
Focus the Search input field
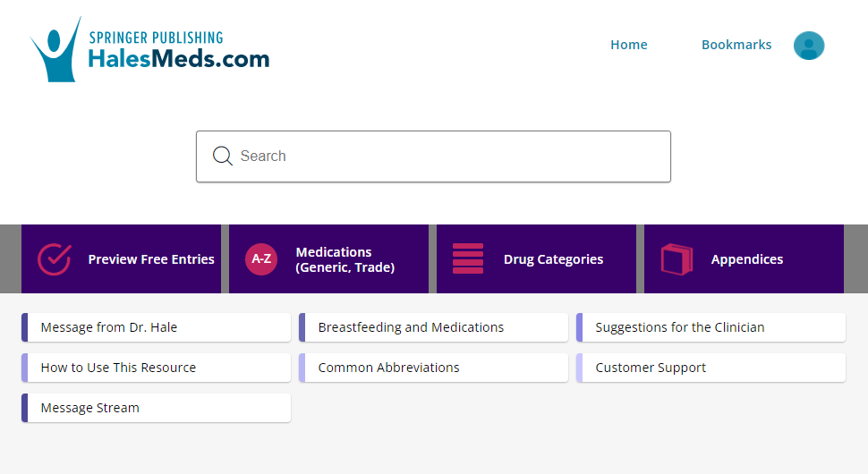pos(433,157)
